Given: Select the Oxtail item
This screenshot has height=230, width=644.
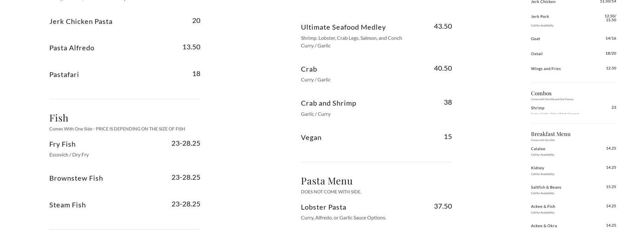Looking at the screenshot, I should tap(537, 54).
